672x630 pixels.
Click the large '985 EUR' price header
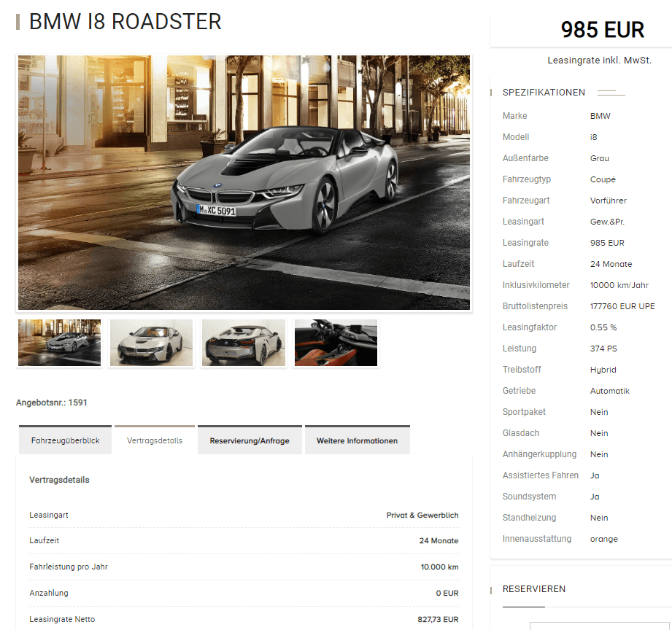[x=603, y=30]
